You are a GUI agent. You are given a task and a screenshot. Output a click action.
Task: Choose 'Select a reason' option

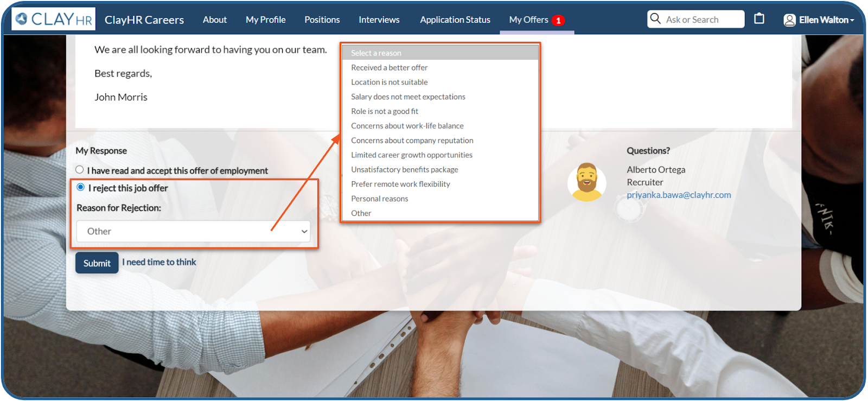tap(440, 53)
